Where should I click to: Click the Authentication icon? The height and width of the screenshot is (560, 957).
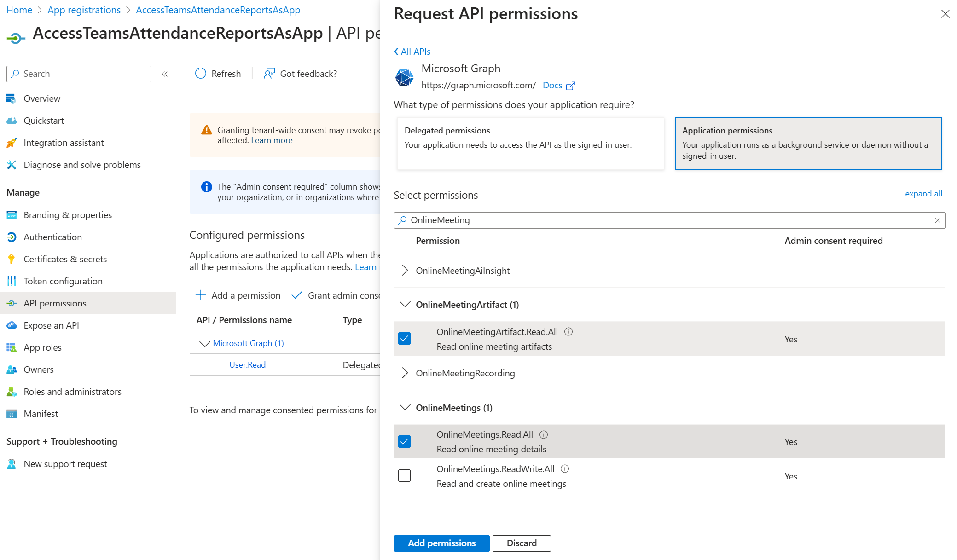point(12,237)
